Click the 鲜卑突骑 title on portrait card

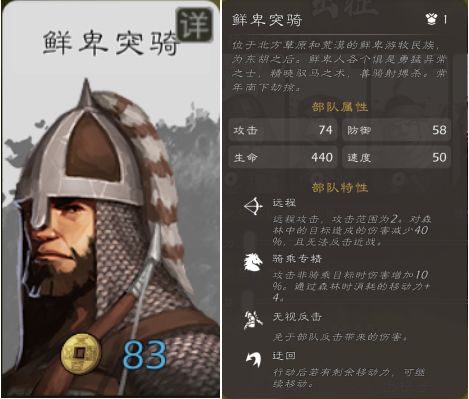[110, 43]
